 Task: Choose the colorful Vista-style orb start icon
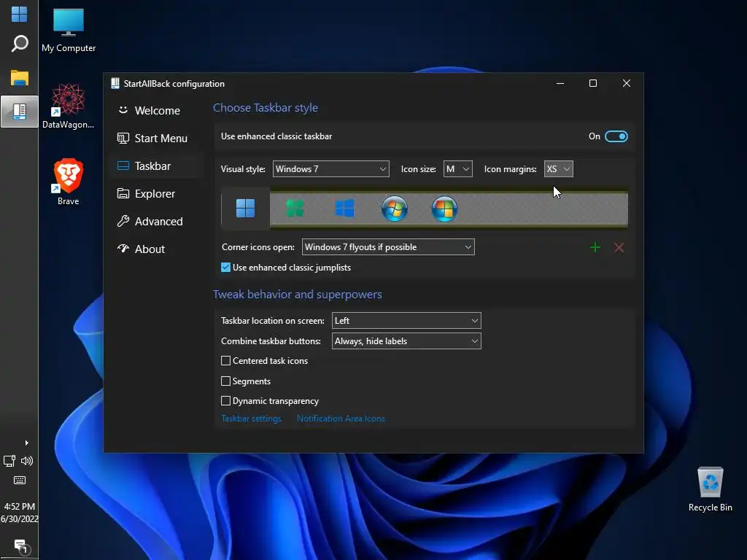pyautogui.click(x=444, y=208)
